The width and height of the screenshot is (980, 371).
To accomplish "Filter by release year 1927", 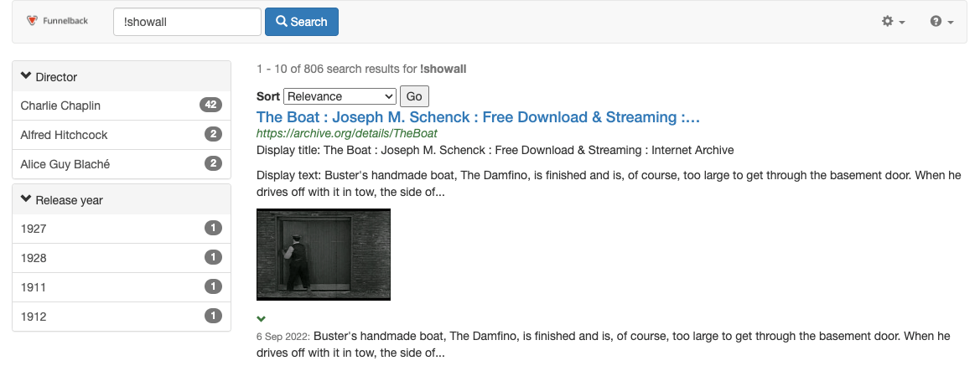I will click(x=34, y=229).
